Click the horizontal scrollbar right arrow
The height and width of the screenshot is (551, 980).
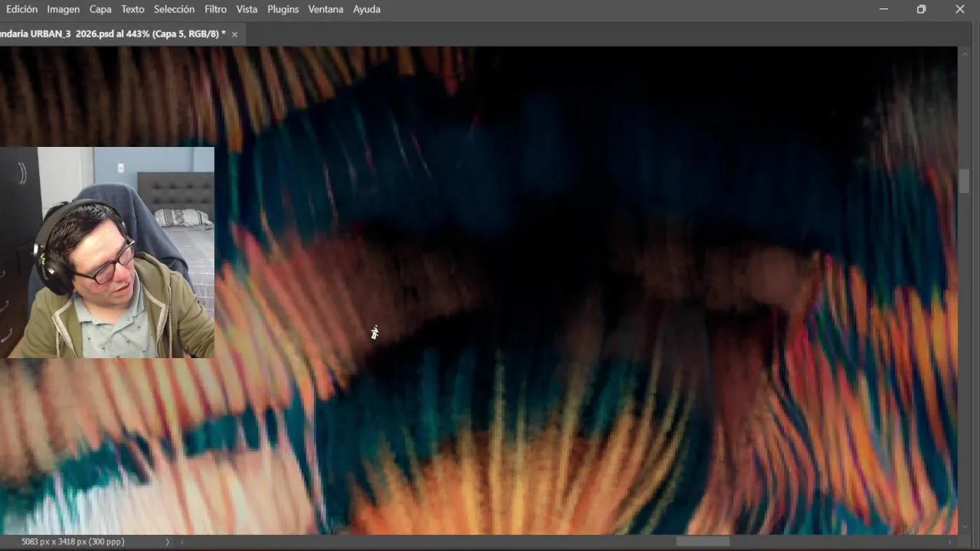(x=950, y=542)
